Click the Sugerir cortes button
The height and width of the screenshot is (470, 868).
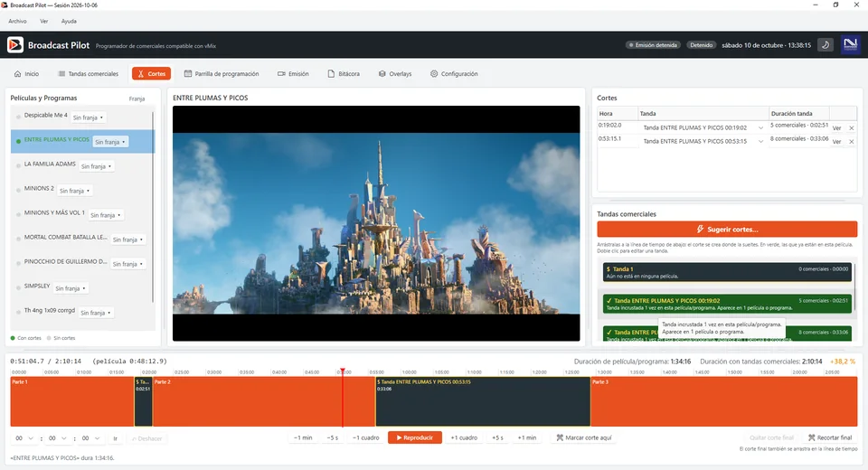[x=727, y=230]
